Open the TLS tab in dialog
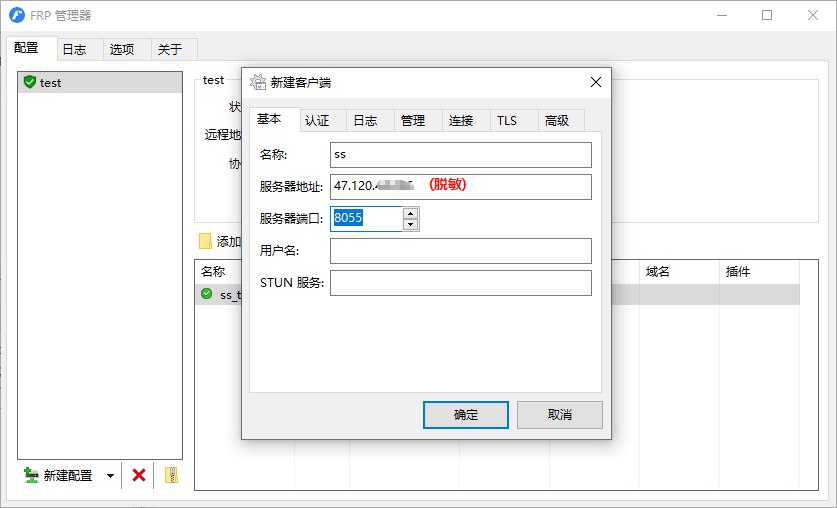Screen dimensions: 837x508 coord(507,120)
